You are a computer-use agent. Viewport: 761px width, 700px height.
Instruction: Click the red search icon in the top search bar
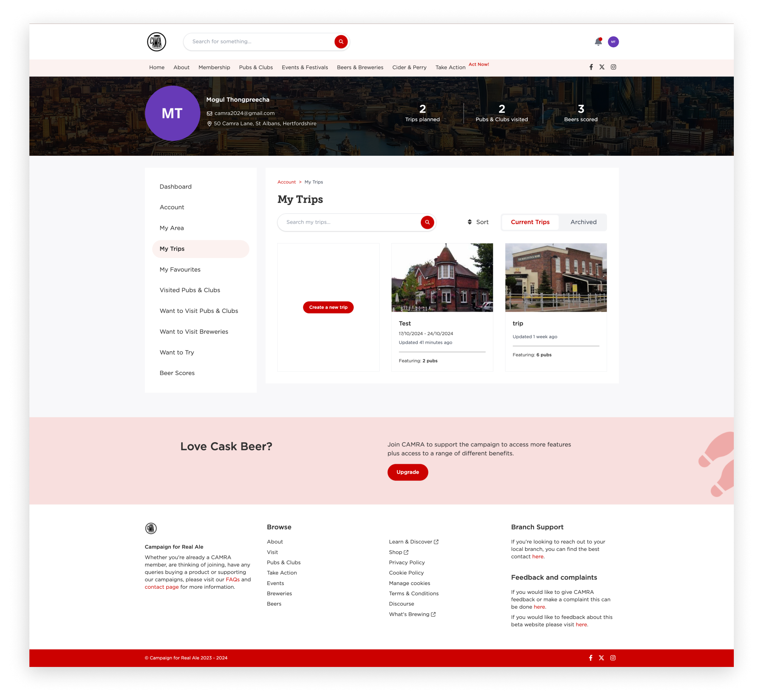[x=341, y=42]
